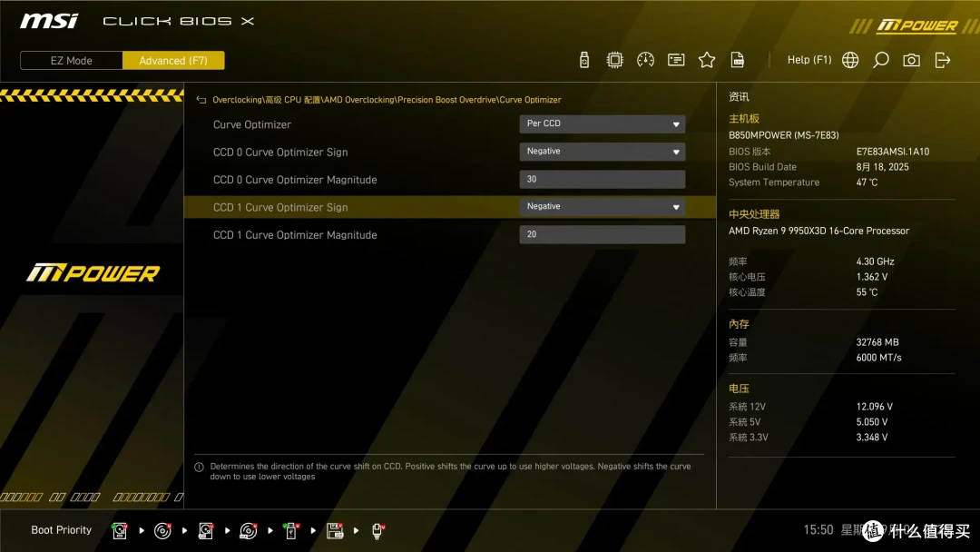Image resolution: width=980 pixels, height=552 pixels.
Task: Click the 3.348 V system voltage value
Action: (872, 437)
